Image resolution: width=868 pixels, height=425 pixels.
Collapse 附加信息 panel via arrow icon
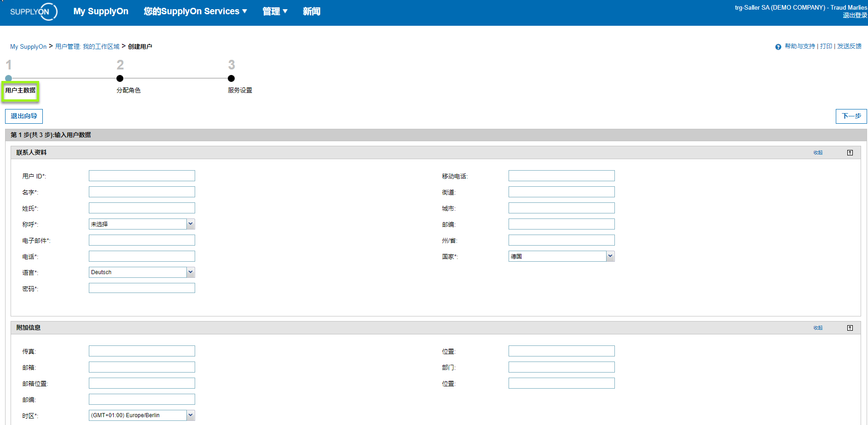pos(850,328)
